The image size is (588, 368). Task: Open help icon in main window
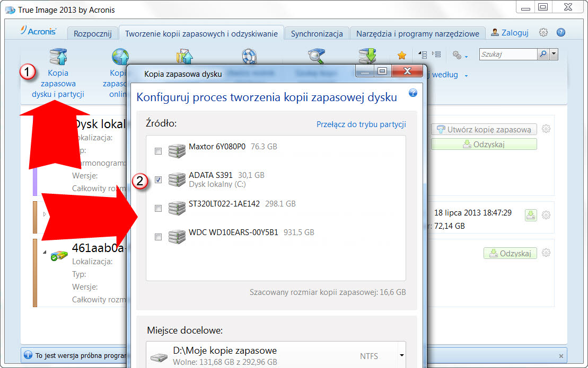(x=560, y=33)
